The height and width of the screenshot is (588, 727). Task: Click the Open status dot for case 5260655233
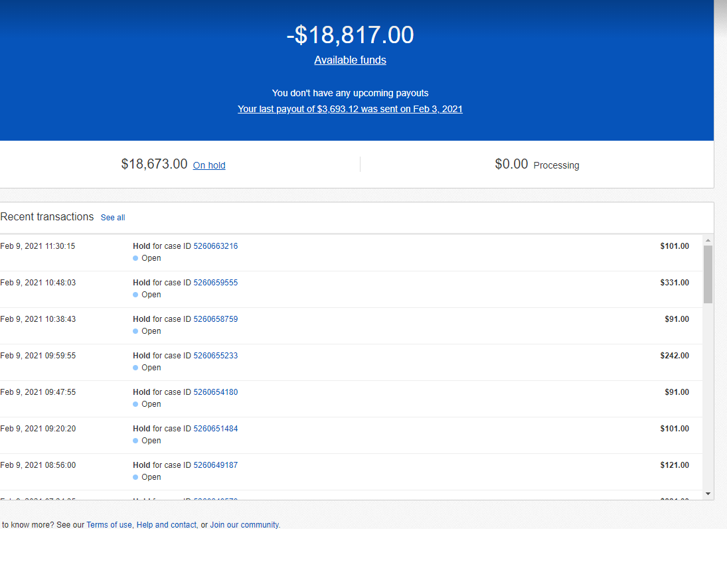(135, 368)
